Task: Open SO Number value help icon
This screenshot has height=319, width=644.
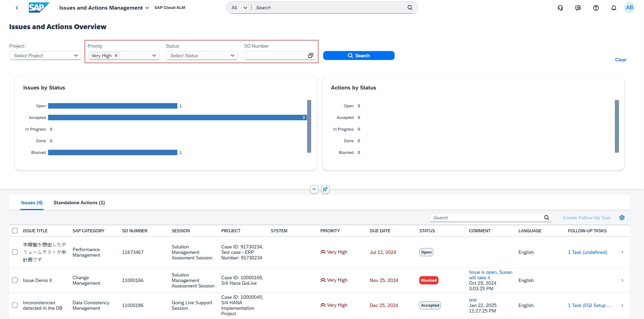Action: 311,56
